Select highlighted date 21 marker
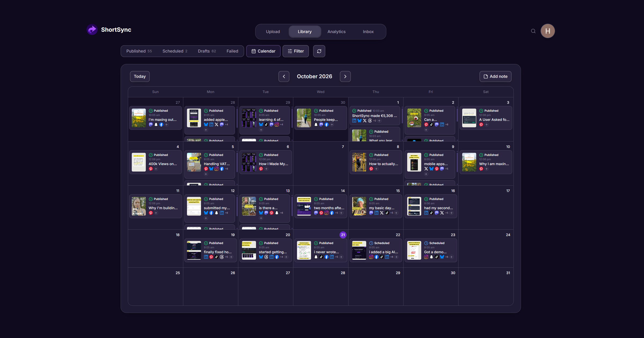644x338 pixels. [343, 235]
